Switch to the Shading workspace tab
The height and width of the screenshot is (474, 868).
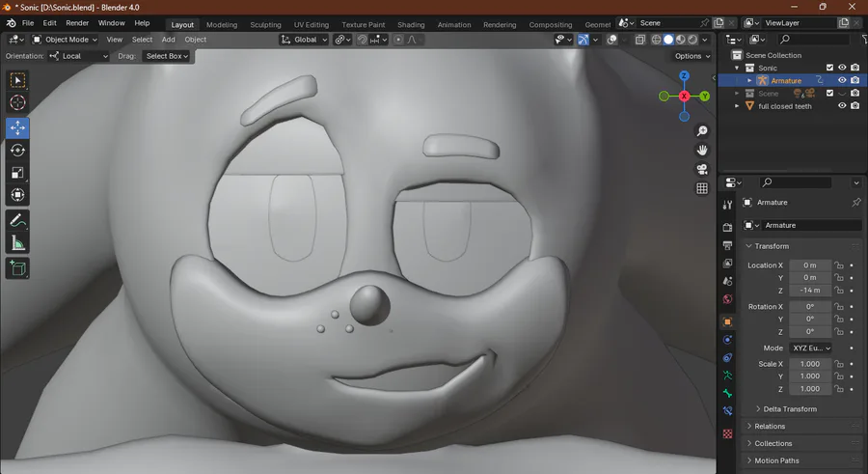point(411,25)
